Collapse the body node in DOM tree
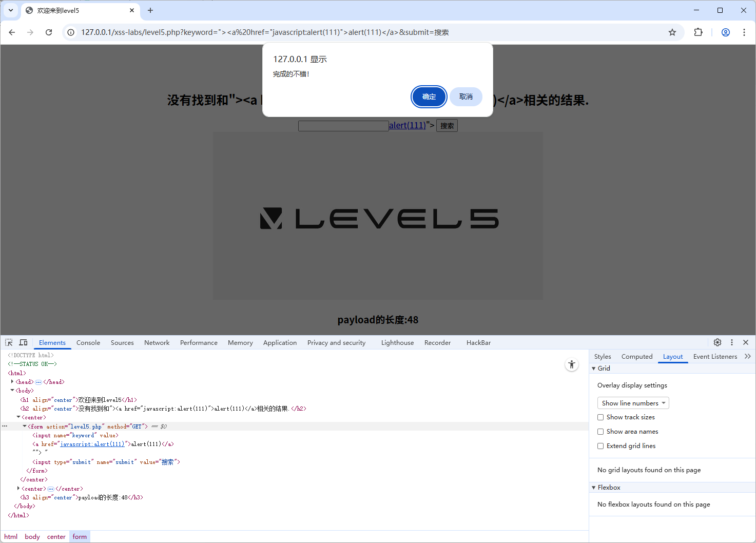This screenshot has height=543, width=756. (12, 391)
